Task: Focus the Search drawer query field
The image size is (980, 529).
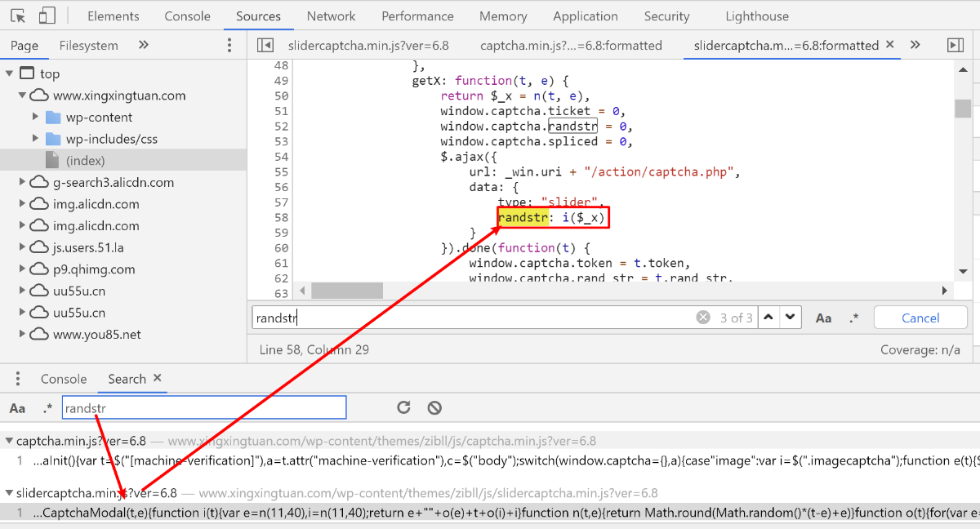Action: pyautogui.click(x=204, y=407)
